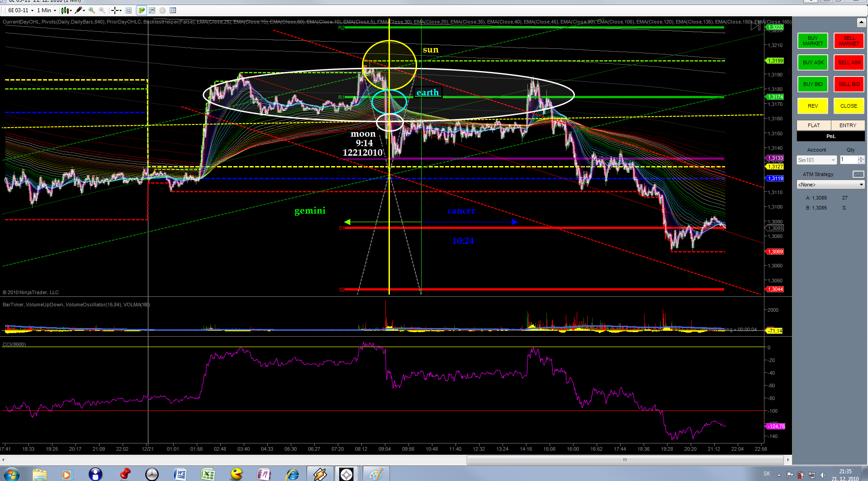
Task: Open Windows Explorer from taskbar
Action: tap(40, 474)
